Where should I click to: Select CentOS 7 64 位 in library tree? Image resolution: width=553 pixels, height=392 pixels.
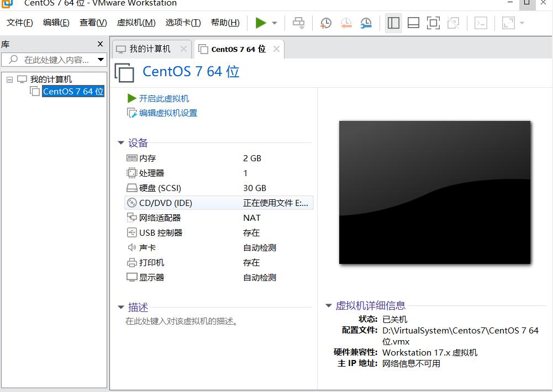(x=73, y=91)
